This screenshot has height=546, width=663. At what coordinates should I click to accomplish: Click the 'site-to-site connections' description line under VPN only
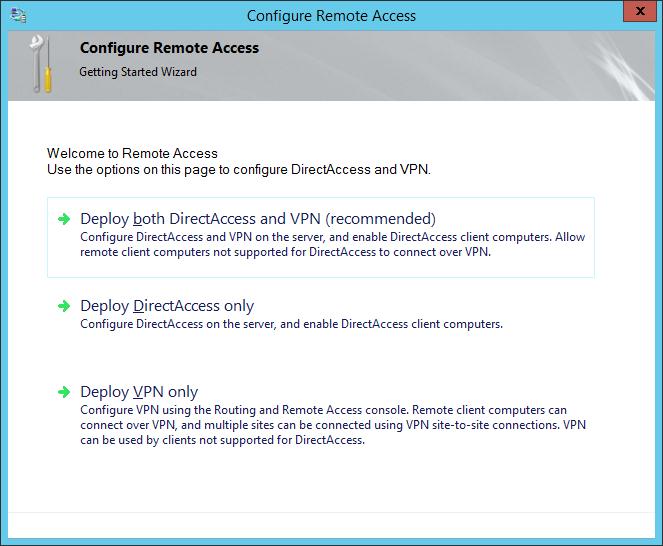click(x=333, y=425)
